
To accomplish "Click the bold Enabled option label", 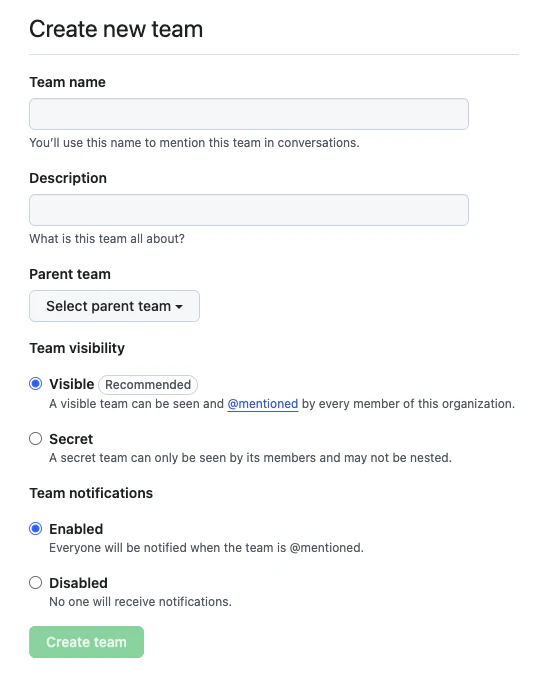I will pyautogui.click(x=76, y=529).
